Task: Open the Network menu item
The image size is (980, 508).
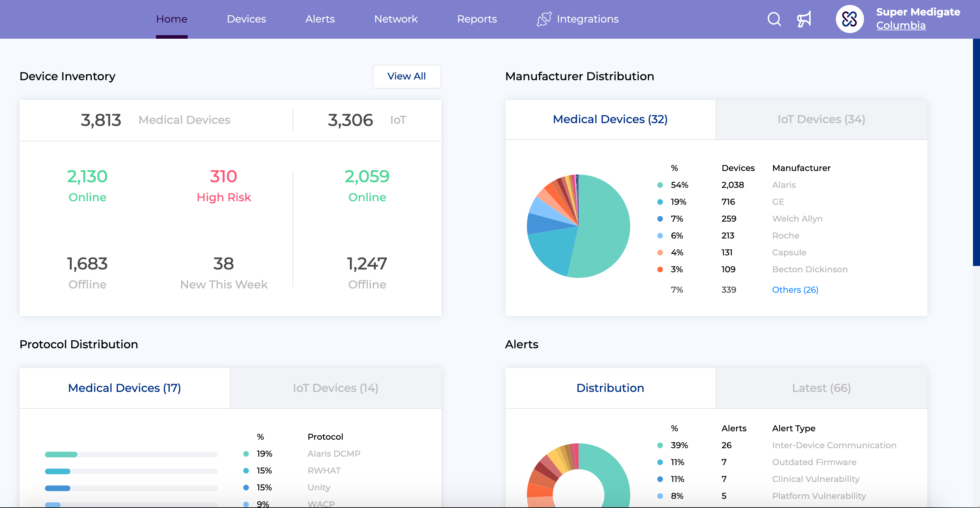Action: tap(396, 19)
